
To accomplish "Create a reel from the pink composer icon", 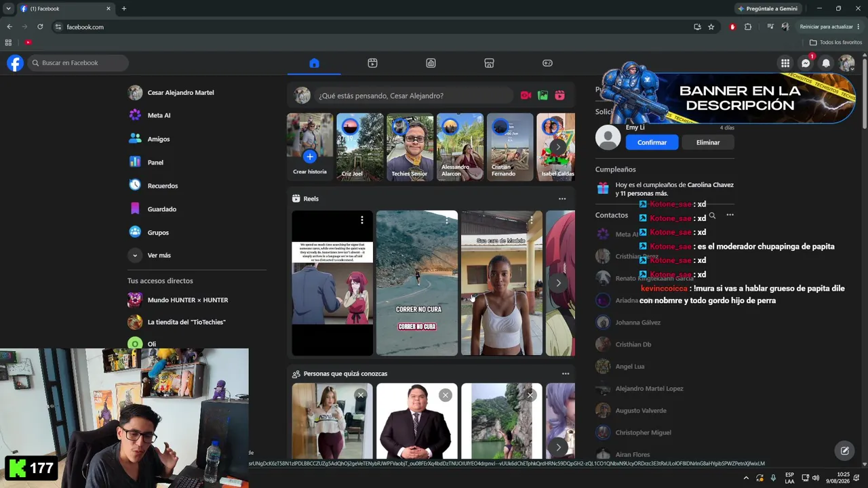I will (559, 96).
